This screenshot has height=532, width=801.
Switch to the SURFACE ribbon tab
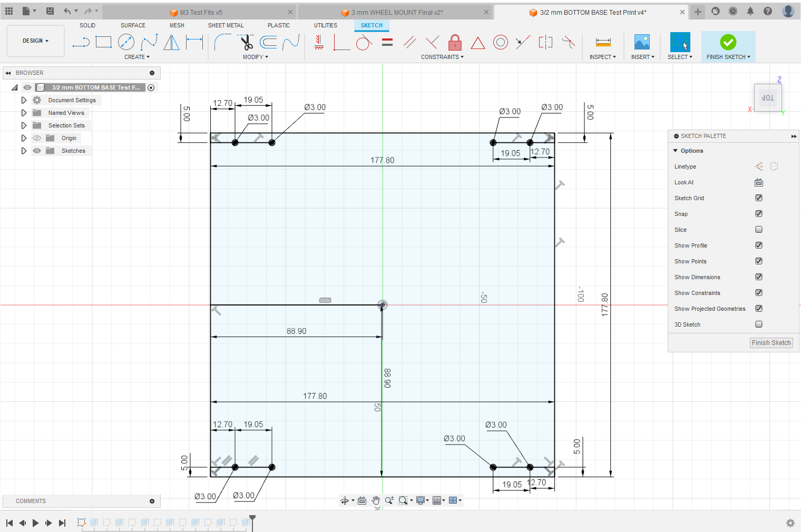point(133,25)
